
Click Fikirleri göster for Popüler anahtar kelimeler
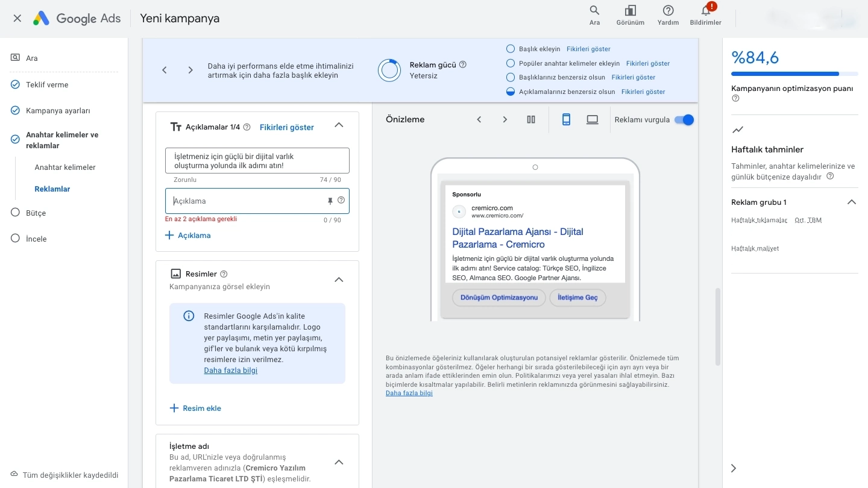(x=648, y=63)
